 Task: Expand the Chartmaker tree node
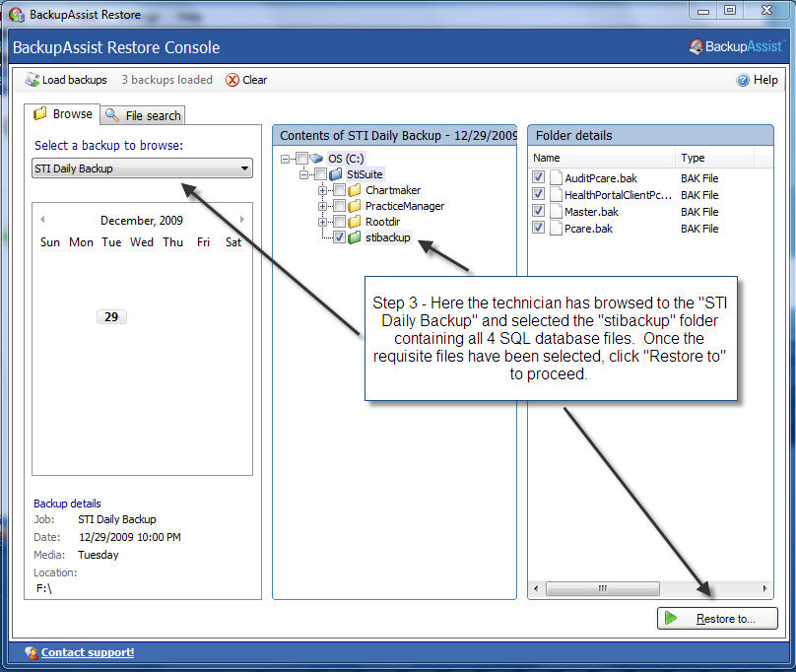point(322,190)
